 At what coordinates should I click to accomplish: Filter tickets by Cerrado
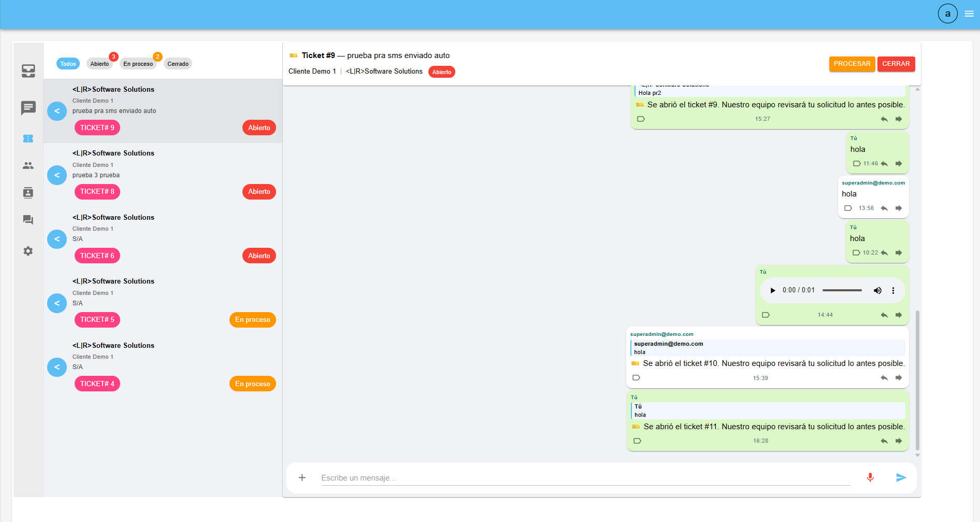point(178,64)
